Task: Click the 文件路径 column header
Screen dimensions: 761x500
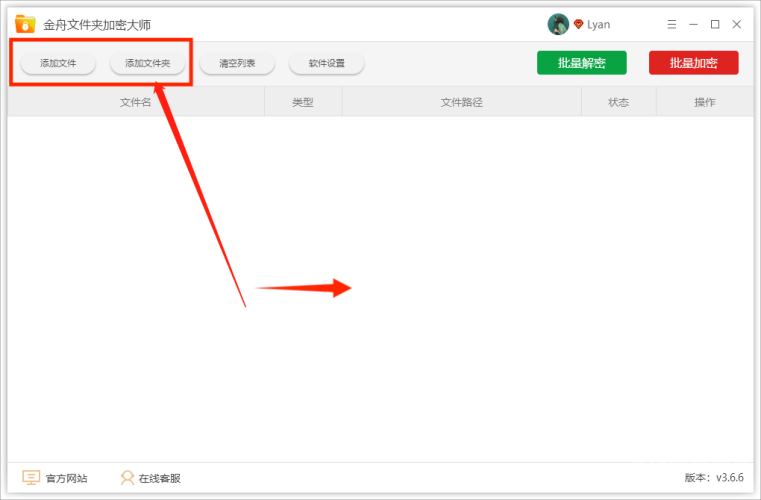Action: pyautogui.click(x=462, y=102)
